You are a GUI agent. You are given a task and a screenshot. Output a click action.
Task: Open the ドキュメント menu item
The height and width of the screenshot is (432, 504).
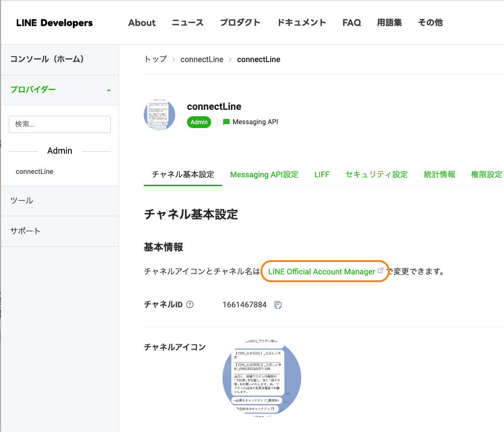click(302, 23)
